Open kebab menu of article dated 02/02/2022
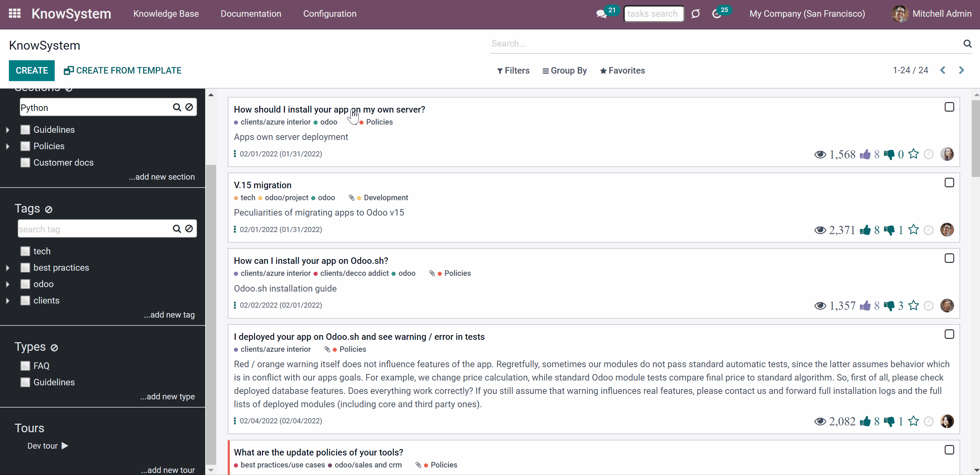The height and width of the screenshot is (475, 980). [x=235, y=305]
